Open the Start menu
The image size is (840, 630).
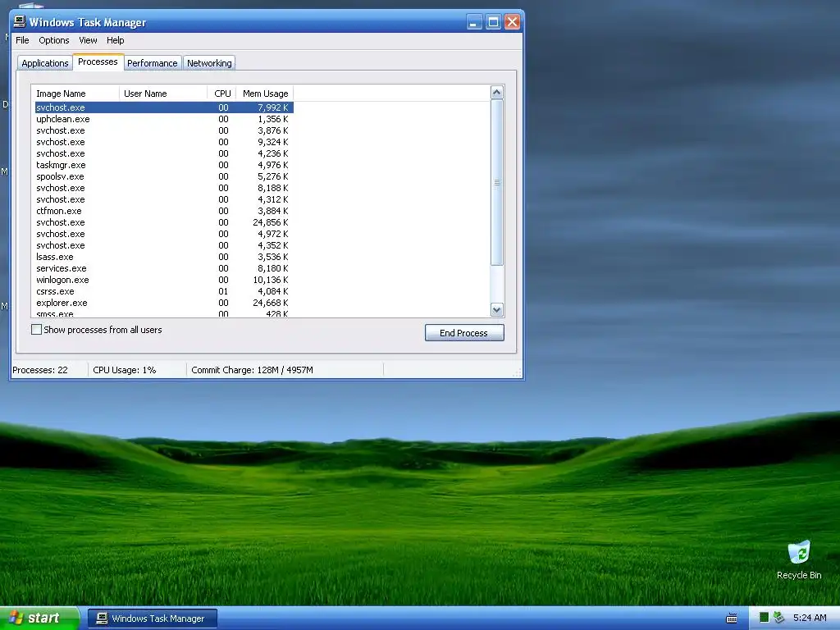pos(38,618)
